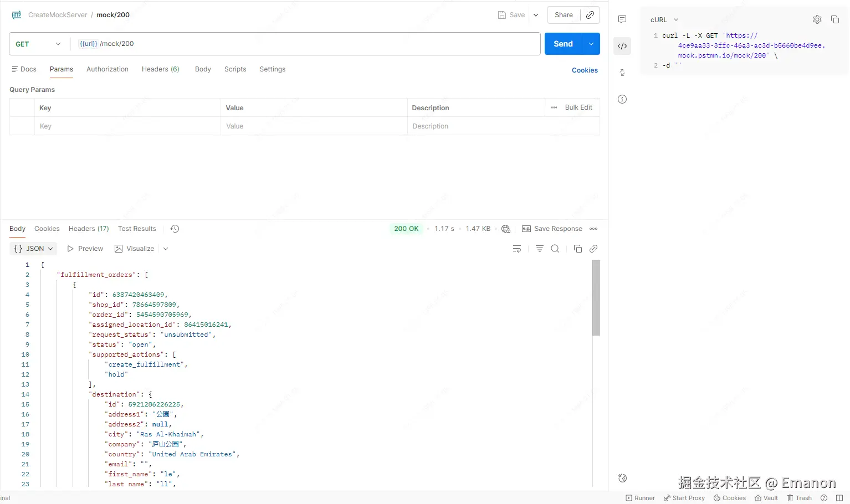
Task: Search inside the response body
Action: tap(555, 249)
